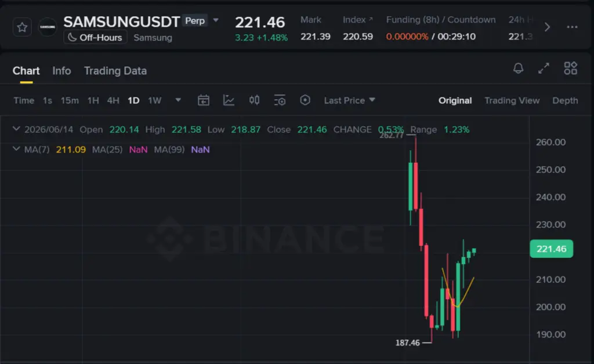Screen dimensions: 594x364
Task: Select the 1s interval
Action: pyautogui.click(x=48, y=101)
